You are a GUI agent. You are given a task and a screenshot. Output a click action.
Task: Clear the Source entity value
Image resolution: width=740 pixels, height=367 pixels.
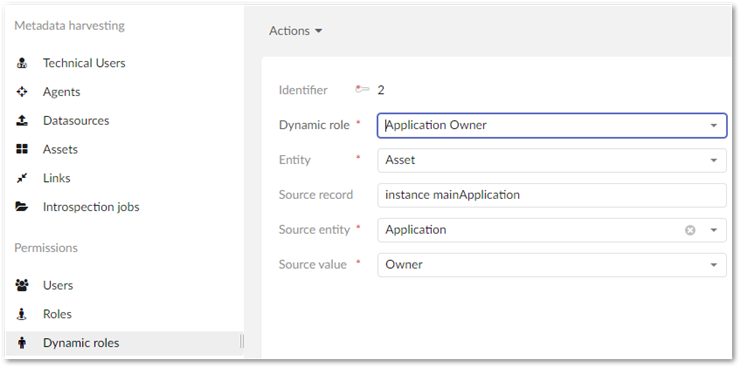point(690,230)
